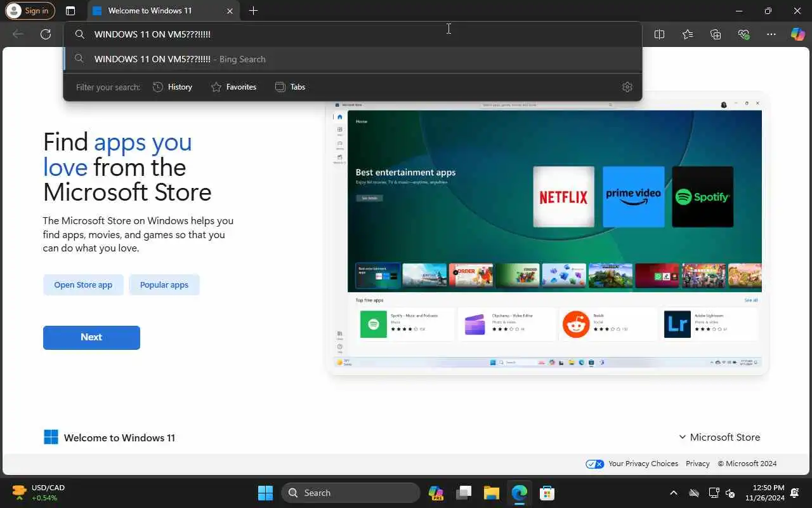Refresh the page with reload icon
The width and height of the screenshot is (812, 508).
(x=46, y=34)
